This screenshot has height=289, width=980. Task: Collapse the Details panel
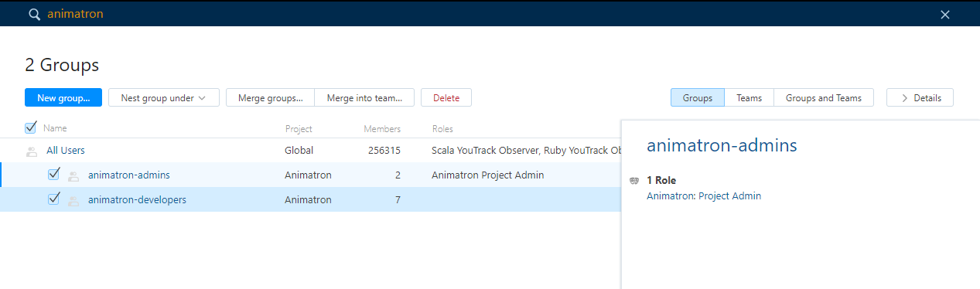pos(920,98)
